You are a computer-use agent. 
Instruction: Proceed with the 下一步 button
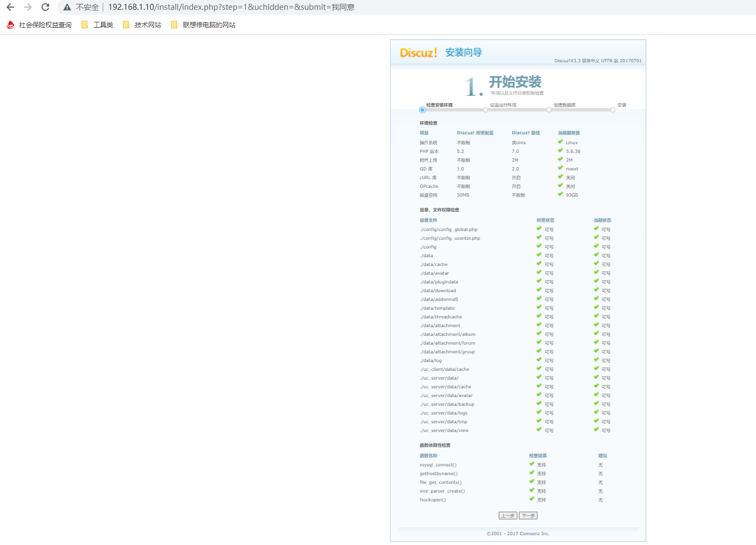(528, 516)
